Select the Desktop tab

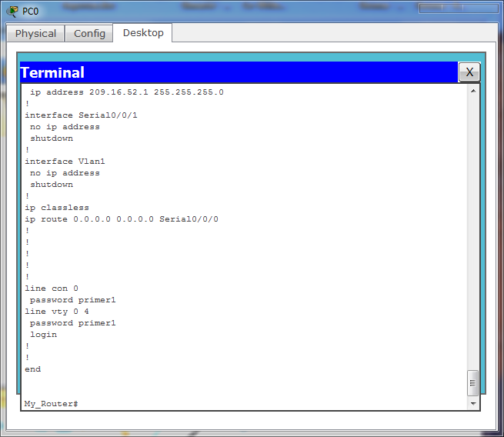pos(143,33)
